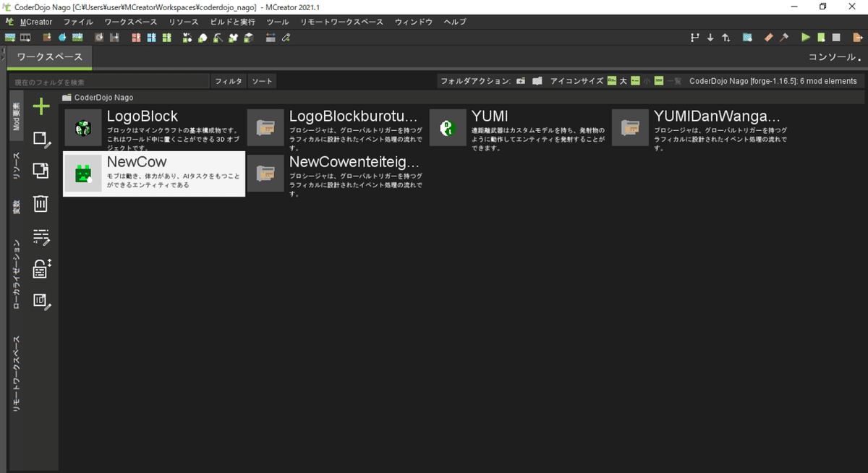868x473 pixels.
Task: Switch icon size to 小 (small)
Action: coord(634,81)
